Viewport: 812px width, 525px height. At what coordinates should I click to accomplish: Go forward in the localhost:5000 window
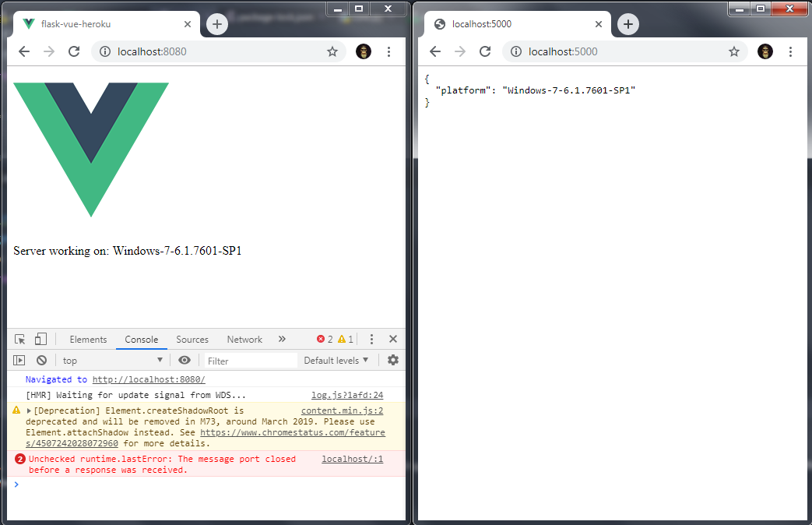click(x=460, y=51)
